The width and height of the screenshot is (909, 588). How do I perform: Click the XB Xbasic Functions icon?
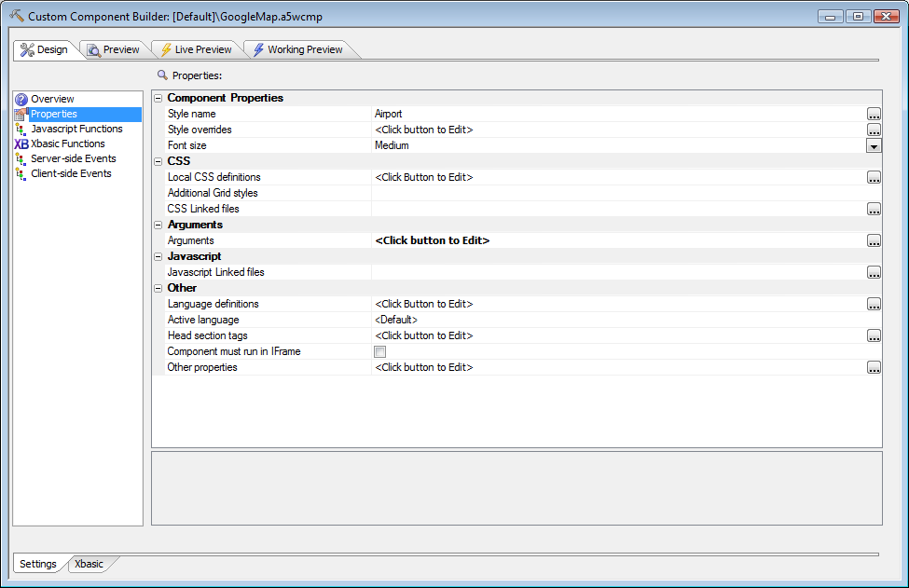tap(21, 144)
